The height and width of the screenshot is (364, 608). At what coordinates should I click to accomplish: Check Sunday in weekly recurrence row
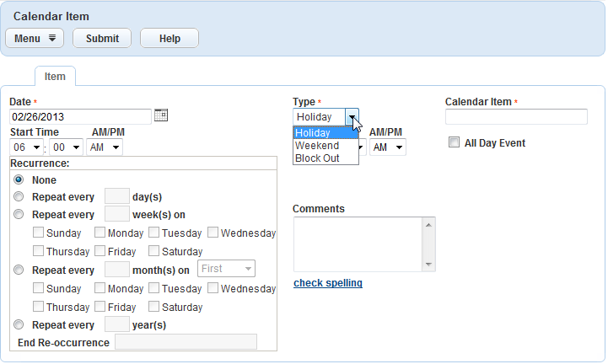[x=38, y=233]
